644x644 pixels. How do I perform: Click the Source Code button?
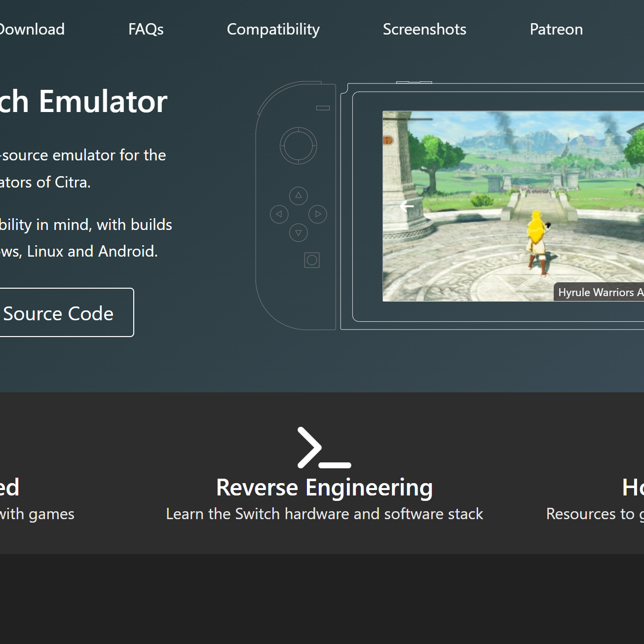click(66, 312)
